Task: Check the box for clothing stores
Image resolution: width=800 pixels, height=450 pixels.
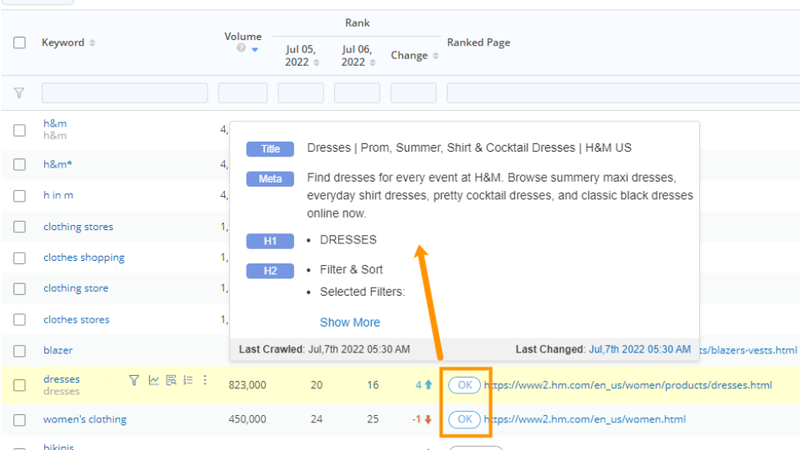Action: click(19, 227)
